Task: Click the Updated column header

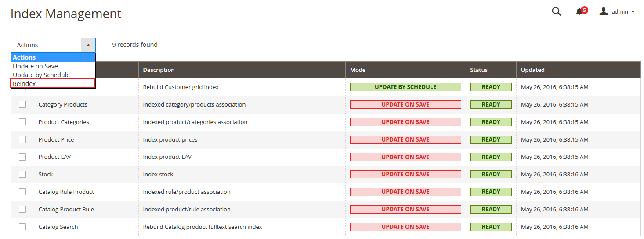Action: (532, 70)
